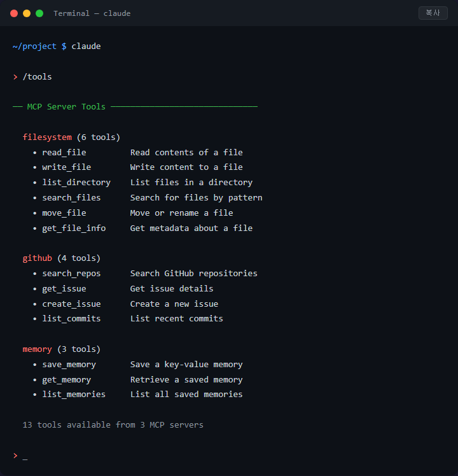Click 'Save a key-value memory' description
This screenshot has height=476, width=458.
186,365
